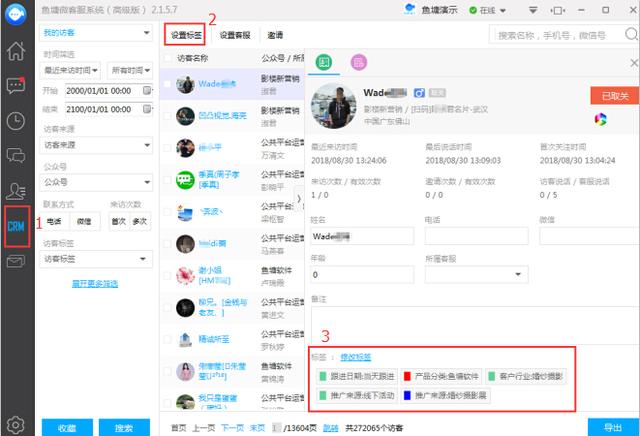Click the red 产品分类:鱼塘软件 tag
This screenshot has height=436, width=640.
[441, 376]
